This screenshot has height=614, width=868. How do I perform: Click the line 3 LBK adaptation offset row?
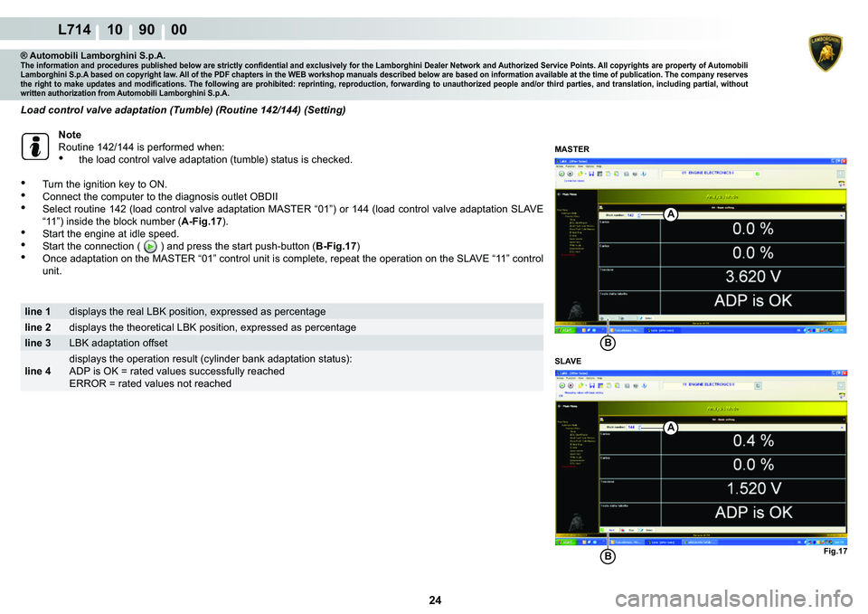click(x=282, y=343)
